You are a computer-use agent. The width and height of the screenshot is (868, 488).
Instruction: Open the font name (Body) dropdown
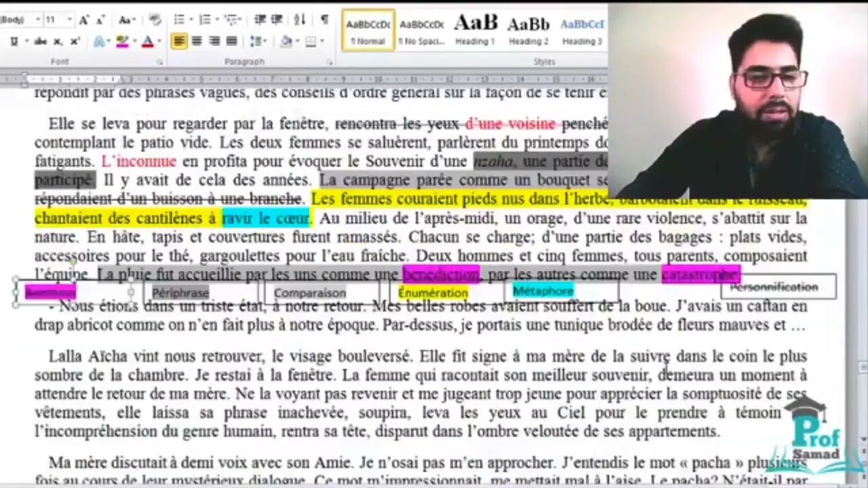[x=38, y=20]
